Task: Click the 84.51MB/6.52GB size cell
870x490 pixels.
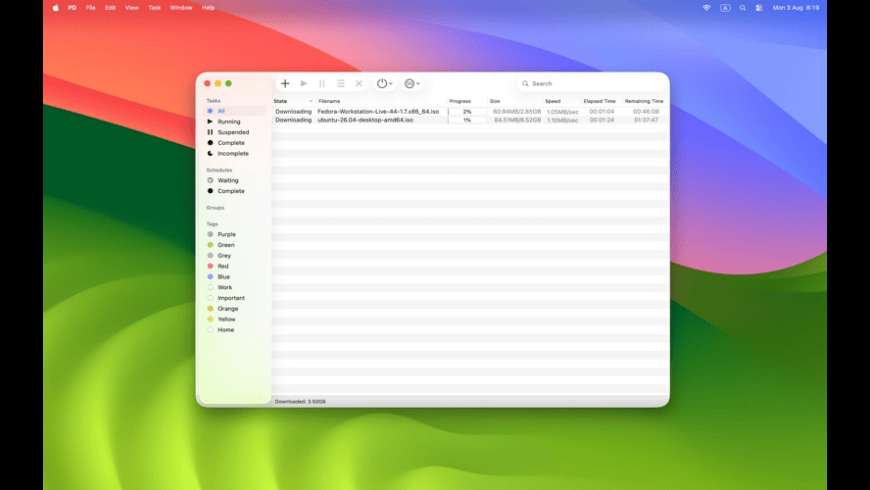Action: [517, 120]
